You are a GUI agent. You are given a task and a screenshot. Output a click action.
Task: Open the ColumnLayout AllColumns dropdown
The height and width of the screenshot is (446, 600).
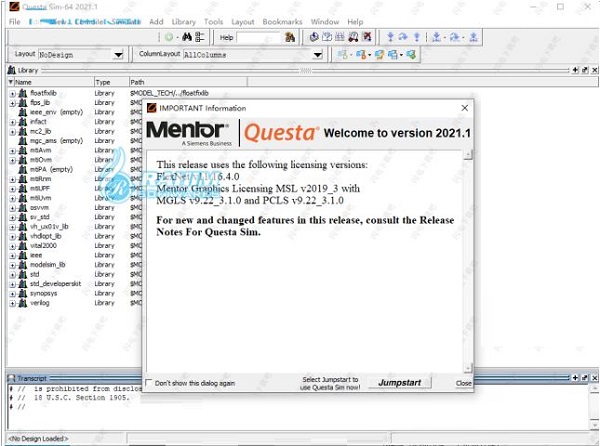[318, 55]
